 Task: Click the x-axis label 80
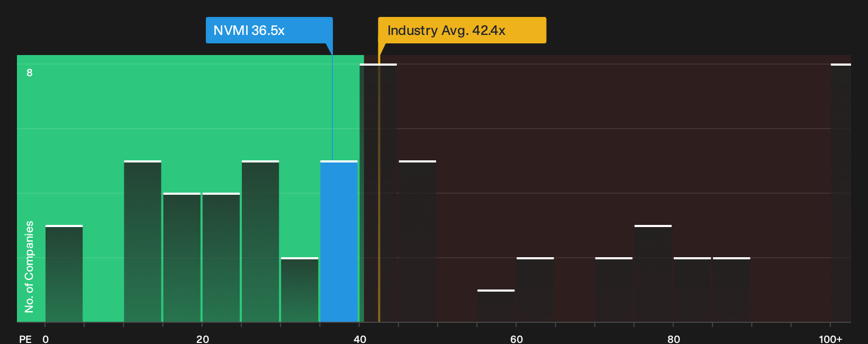[x=674, y=339]
